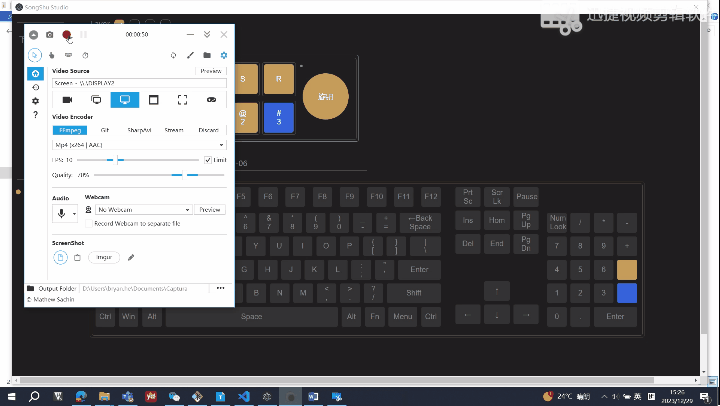Select region video source
This screenshot has width=720, height=406.
pos(182,100)
